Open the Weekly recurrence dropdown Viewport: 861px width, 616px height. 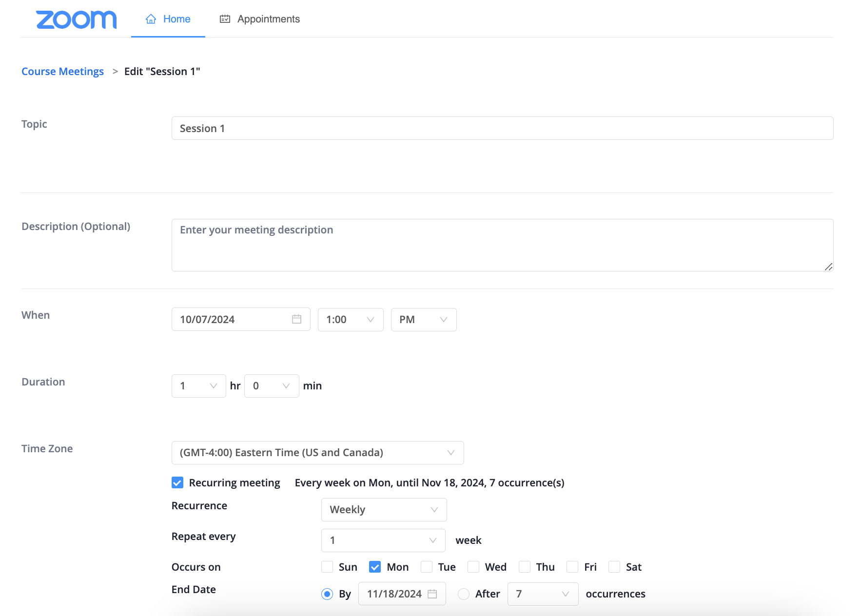point(383,509)
